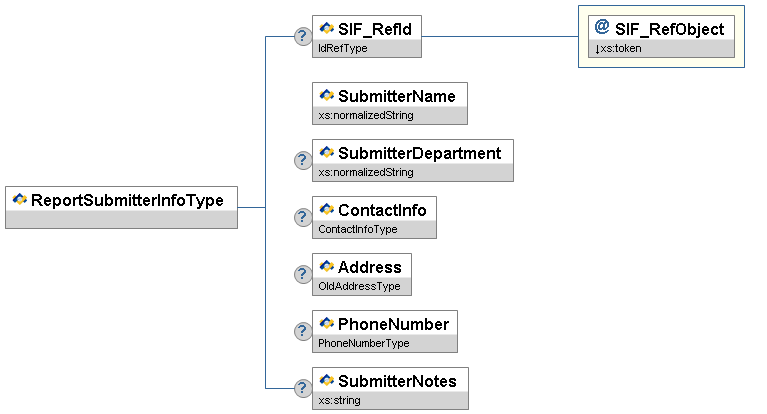
Task: Click the ContactInfoType type label
Action: pyautogui.click(x=358, y=229)
